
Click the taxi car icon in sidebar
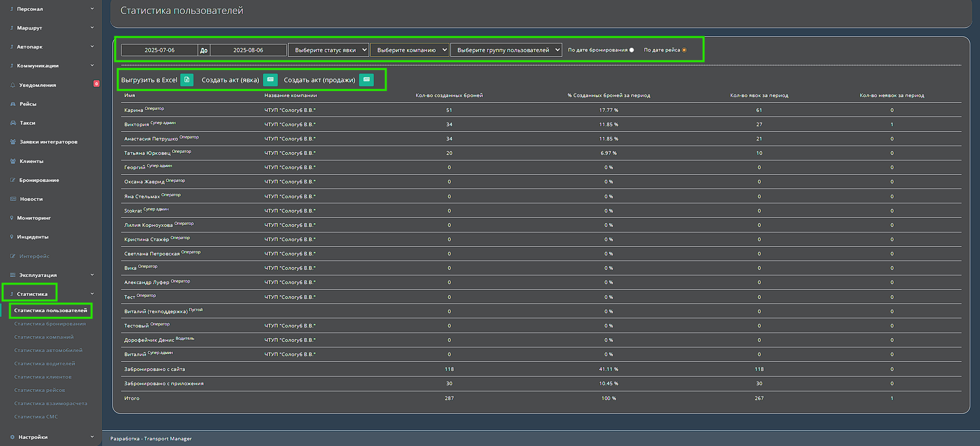tap(13, 123)
